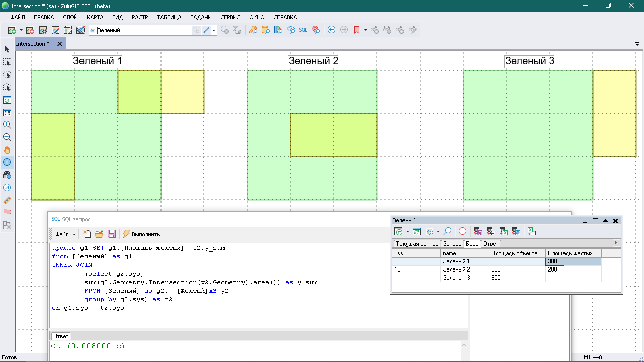Toggle rectangle selection mode tool

coord(7,62)
